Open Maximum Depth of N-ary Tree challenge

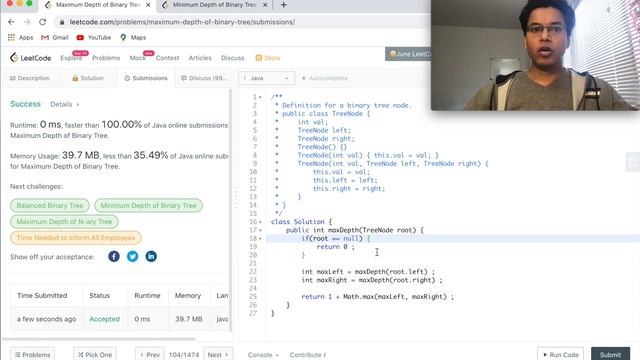[x=64, y=222]
